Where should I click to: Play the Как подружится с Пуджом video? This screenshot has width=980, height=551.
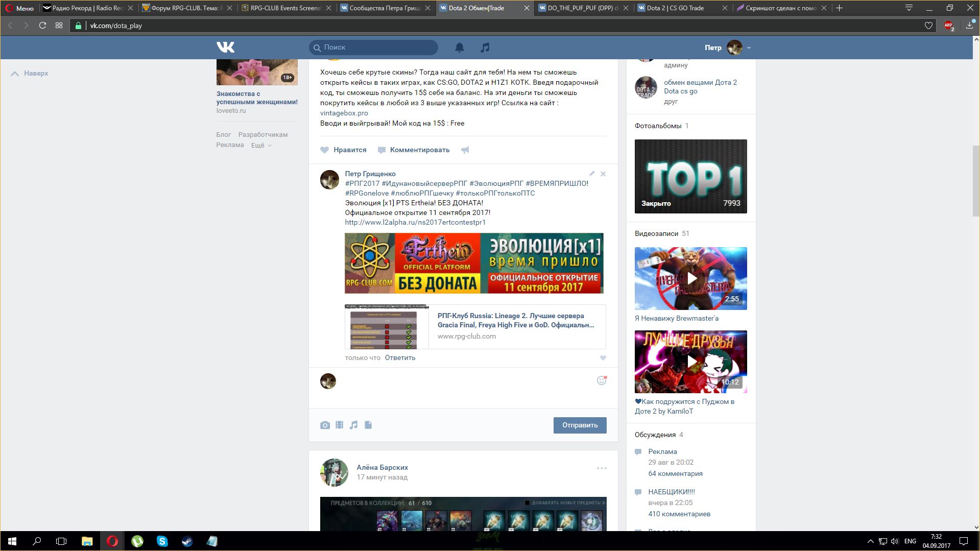coord(690,362)
